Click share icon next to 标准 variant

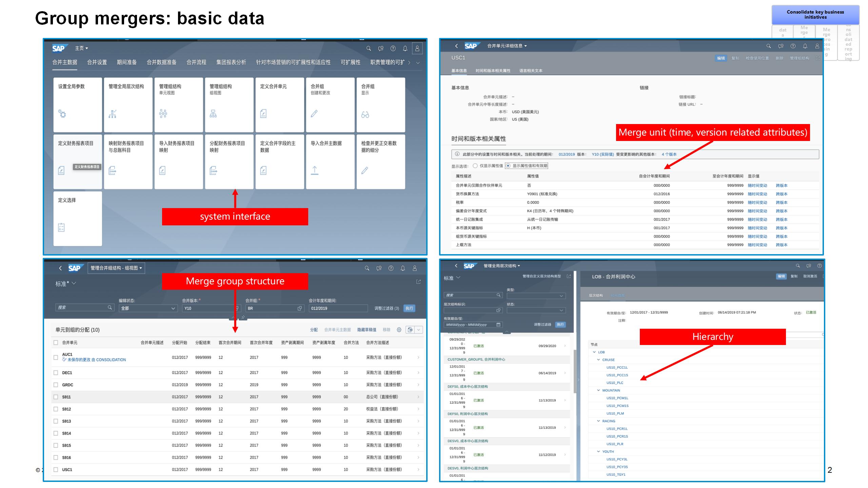pyautogui.click(x=418, y=282)
